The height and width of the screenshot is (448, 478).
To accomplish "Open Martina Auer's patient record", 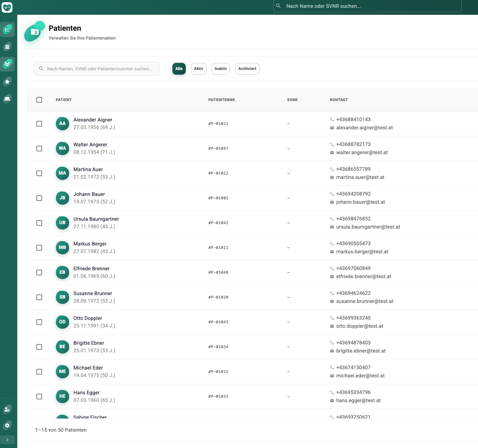I will point(88,170).
